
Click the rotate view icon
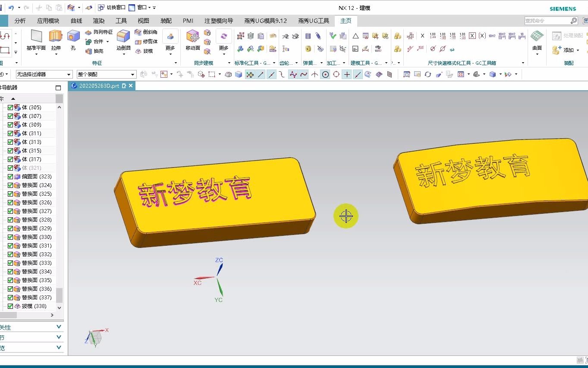coord(428,74)
